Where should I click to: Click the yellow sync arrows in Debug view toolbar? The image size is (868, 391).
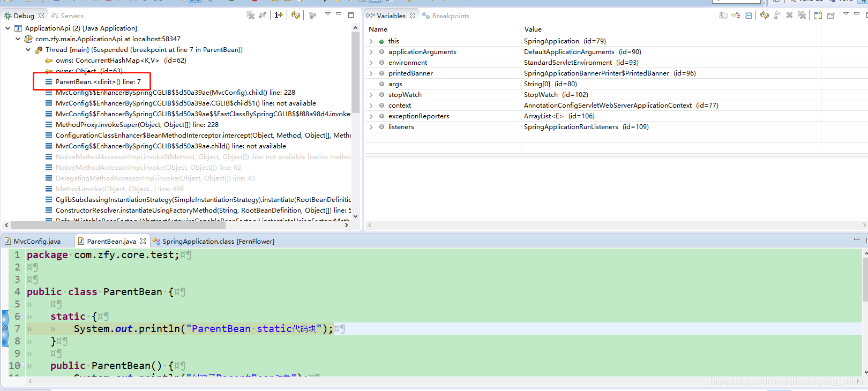pyautogui.click(x=296, y=15)
